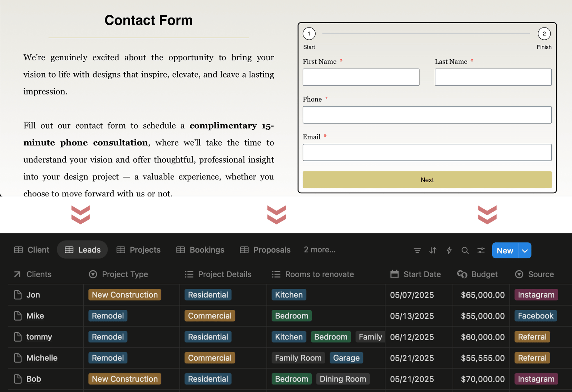Click the calendar icon in the Start Date header
Image resolution: width=572 pixels, height=392 pixels.
click(x=394, y=274)
